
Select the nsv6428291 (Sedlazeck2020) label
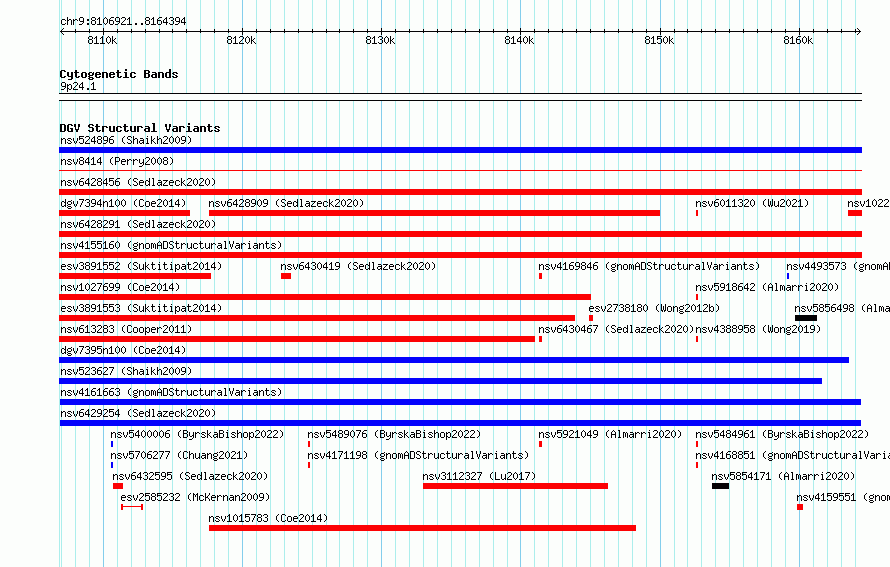pyautogui.click(x=138, y=224)
